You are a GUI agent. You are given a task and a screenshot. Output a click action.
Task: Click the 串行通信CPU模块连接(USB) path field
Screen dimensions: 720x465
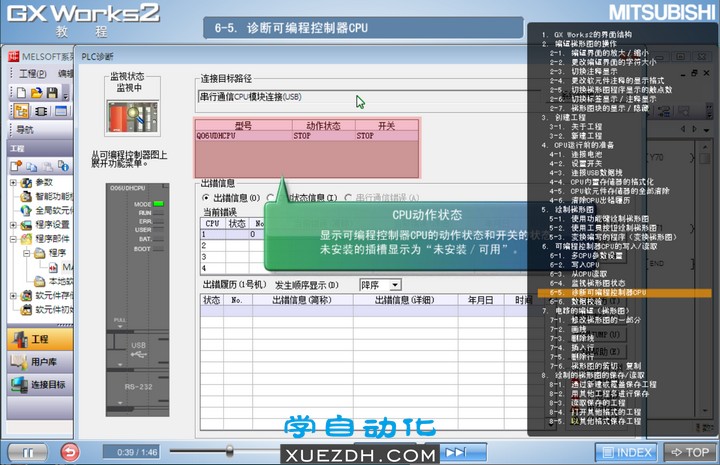click(367, 97)
